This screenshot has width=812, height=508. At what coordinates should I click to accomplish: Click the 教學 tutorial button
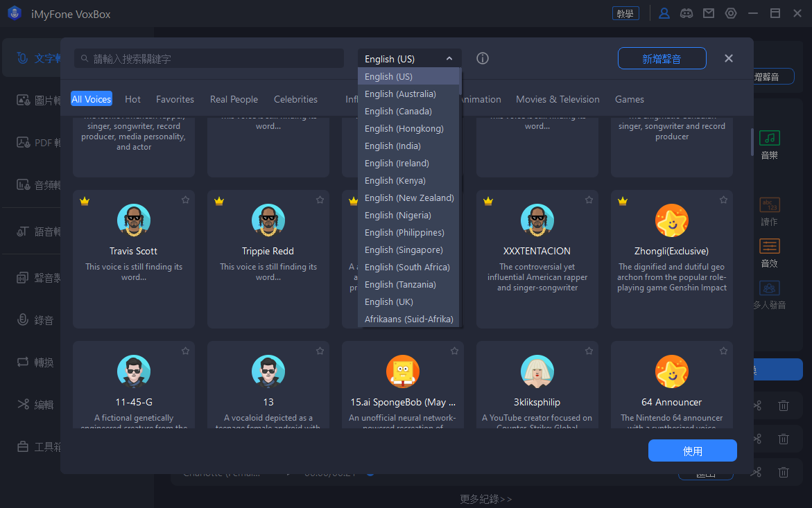pos(625,13)
